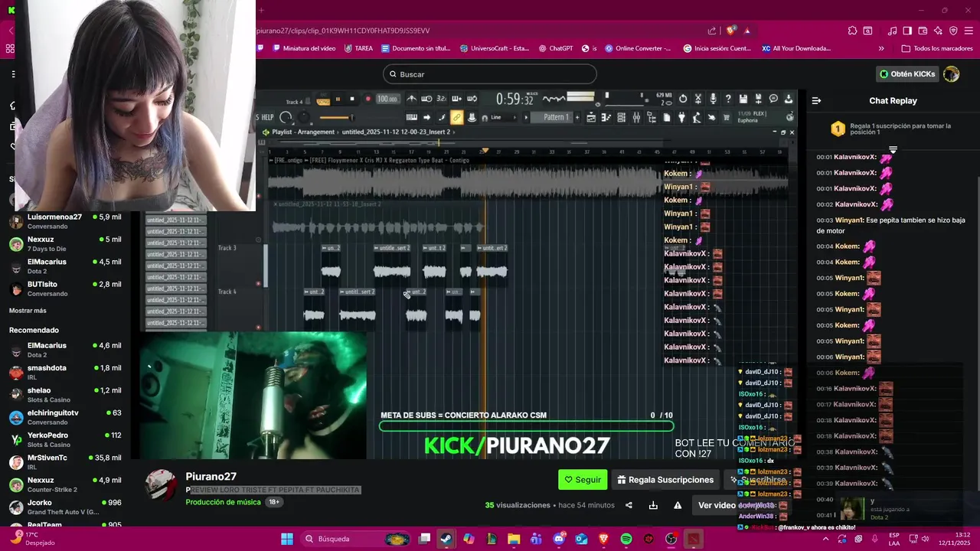Open Spotify from the taskbar
This screenshot has width=980, height=551.
(x=626, y=539)
